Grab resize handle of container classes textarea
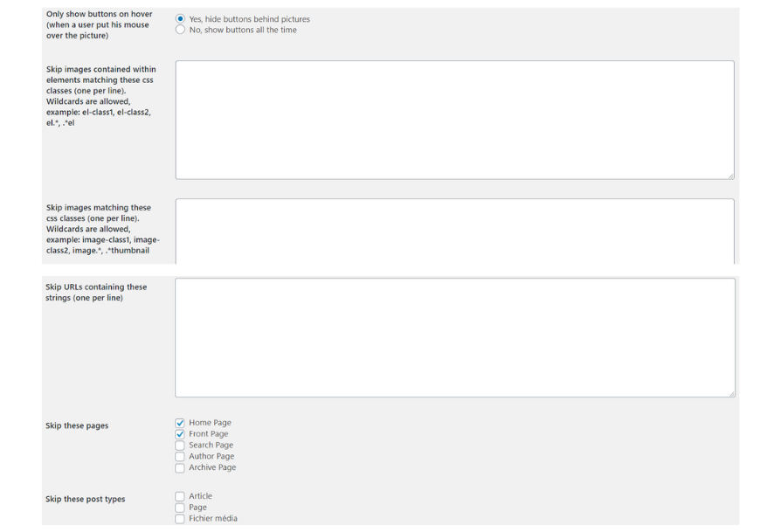Viewport: 781px width, 532px height. pos(730,176)
